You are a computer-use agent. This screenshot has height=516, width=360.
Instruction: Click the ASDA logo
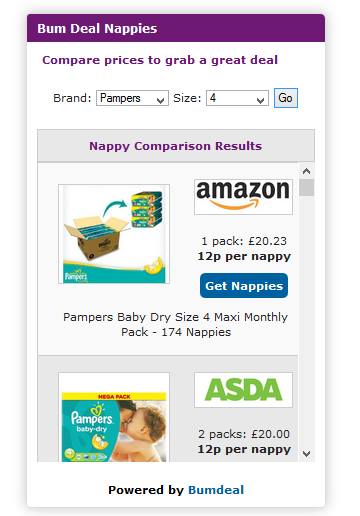243,390
